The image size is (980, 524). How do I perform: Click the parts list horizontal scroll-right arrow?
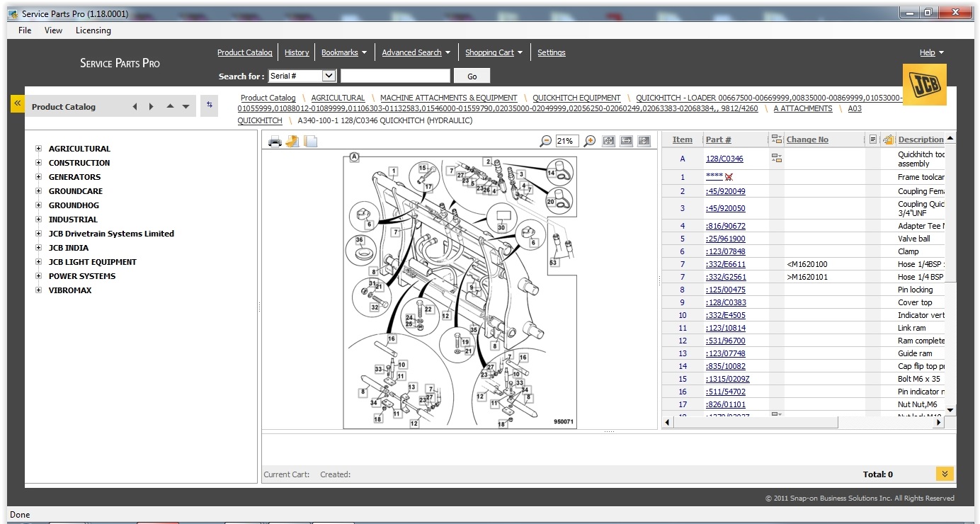tap(939, 422)
